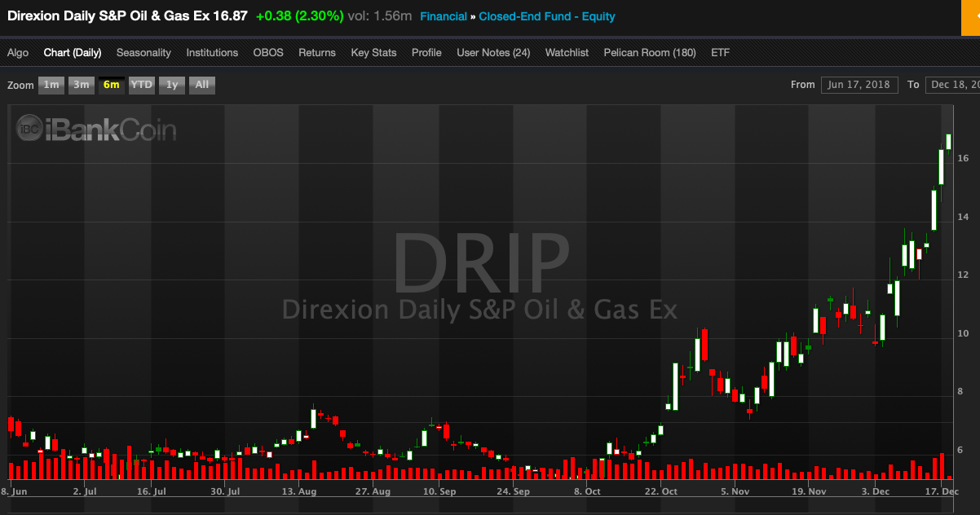Viewport: 980px width, 515px height.
Task: Open the Key Stats tab
Action: point(373,52)
